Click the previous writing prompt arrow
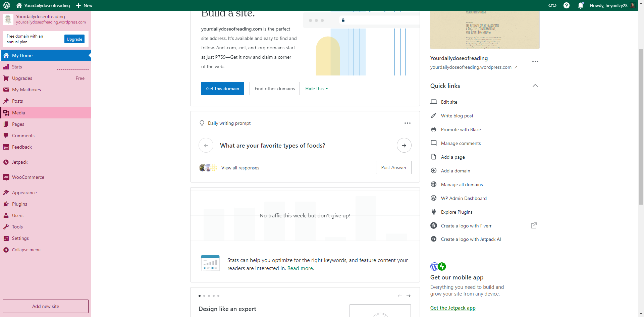Viewport: 644px width, 317px height. tap(206, 146)
